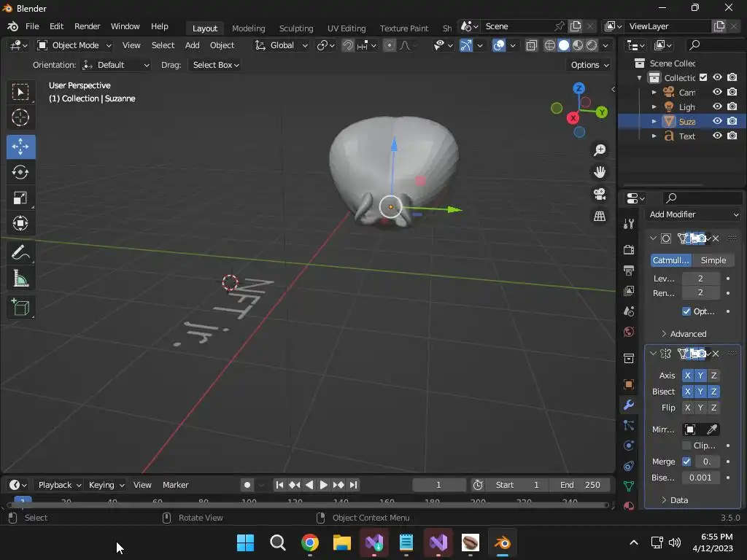The width and height of the screenshot is (747, 560).
Task: Open the Output properties tab
Action: pyautogui.click(x=629, y=271)
